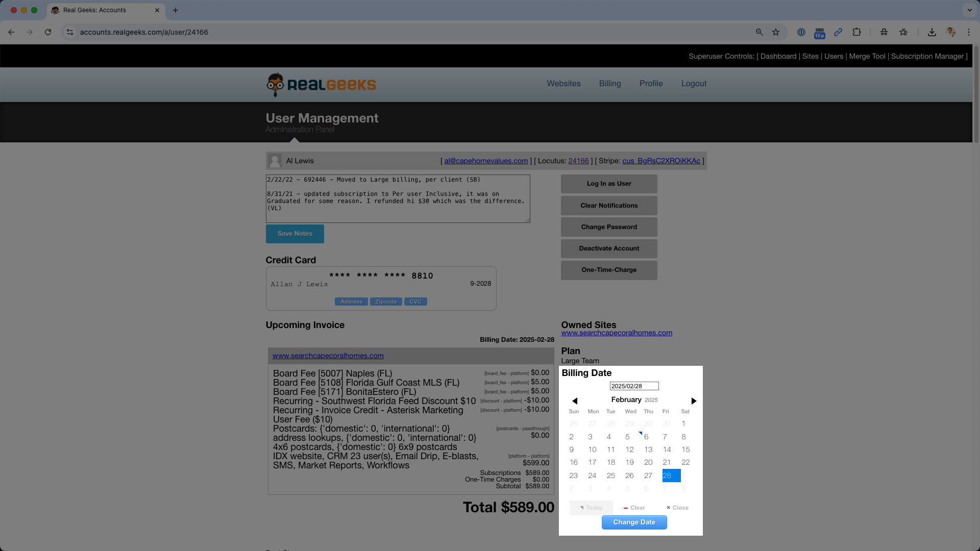980x551 pixels.
Task: Open Billing navigation item
Action: point(610,84)
